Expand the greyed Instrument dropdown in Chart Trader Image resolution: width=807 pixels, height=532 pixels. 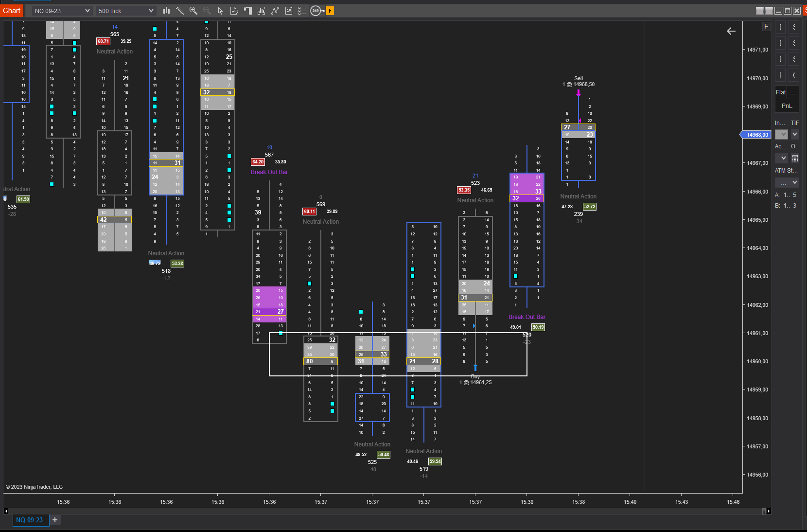coord(781,134)
